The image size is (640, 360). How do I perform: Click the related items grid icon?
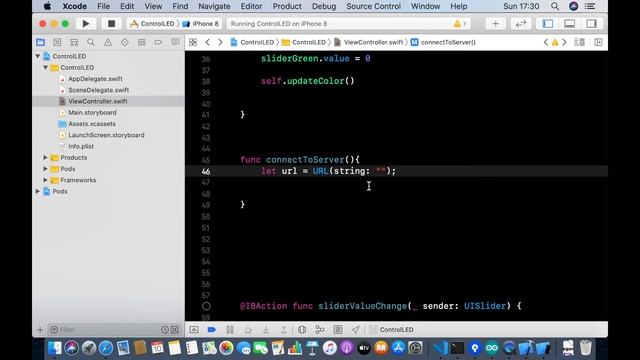(193, 42)
